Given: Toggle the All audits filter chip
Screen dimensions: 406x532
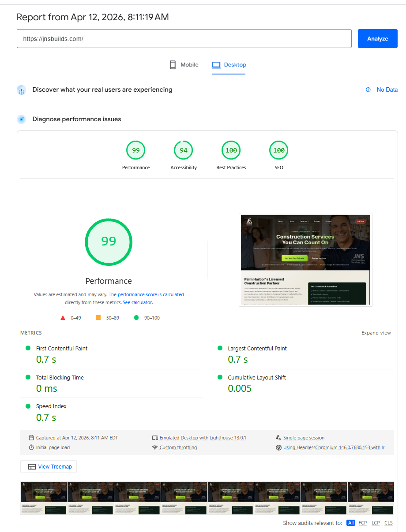Looking at the screenshot, I should pyautogui.click(x=351, y=523).
